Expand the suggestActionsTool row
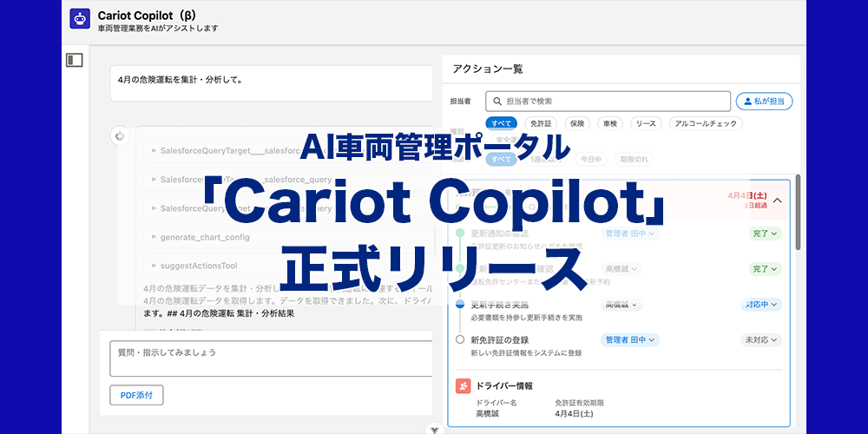Screen dimensions: 868x434 point(288,266)
